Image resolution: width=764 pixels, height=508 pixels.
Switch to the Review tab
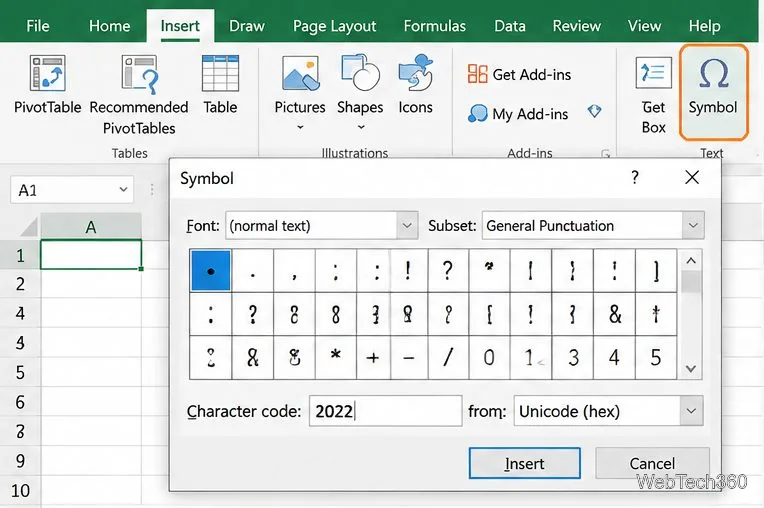click(x=576, y=25)
